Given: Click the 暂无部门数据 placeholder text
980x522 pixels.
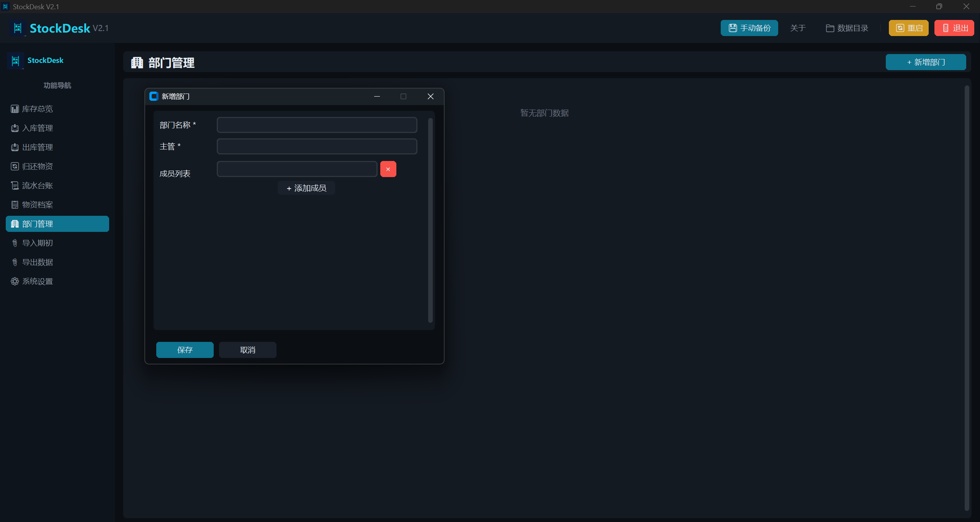Looking at the screenshot, I should [544, 113].
